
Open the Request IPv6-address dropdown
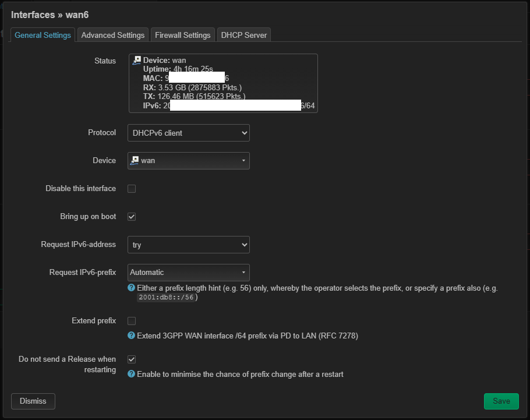(x=188, y=245)
